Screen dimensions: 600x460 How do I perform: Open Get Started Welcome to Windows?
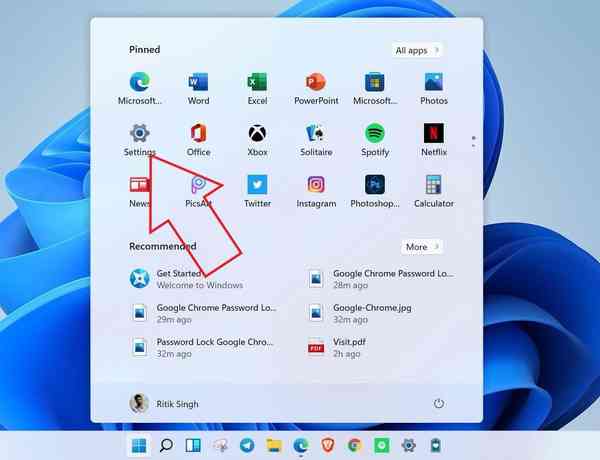[x=186, y=279]
